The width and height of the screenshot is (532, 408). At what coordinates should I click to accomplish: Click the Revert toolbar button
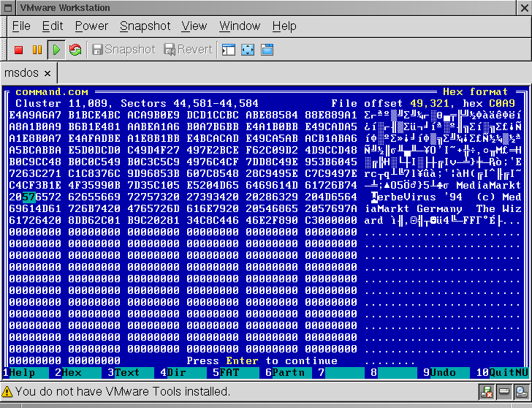click(x=189, y=50)
